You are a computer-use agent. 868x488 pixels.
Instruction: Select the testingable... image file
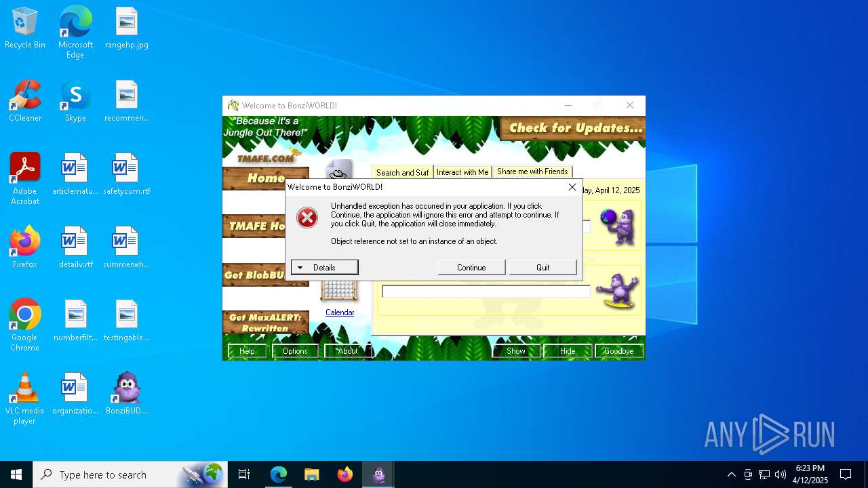tap(127, 321)
